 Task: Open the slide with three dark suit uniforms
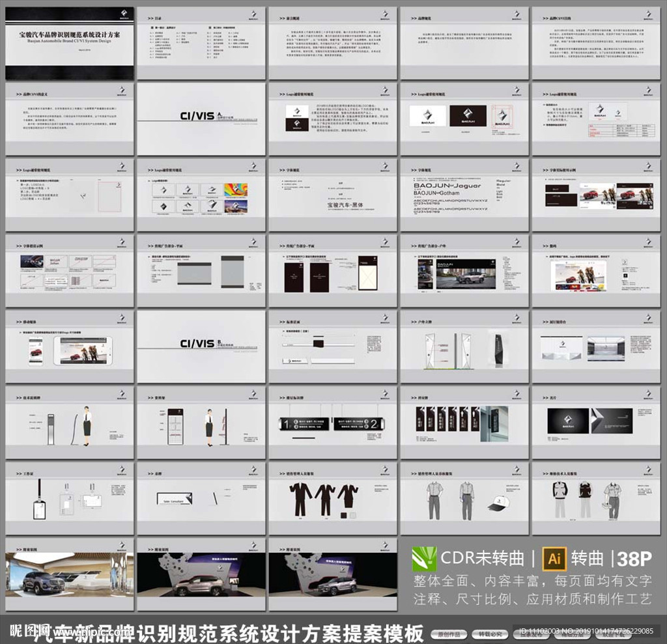pos(333,499)
